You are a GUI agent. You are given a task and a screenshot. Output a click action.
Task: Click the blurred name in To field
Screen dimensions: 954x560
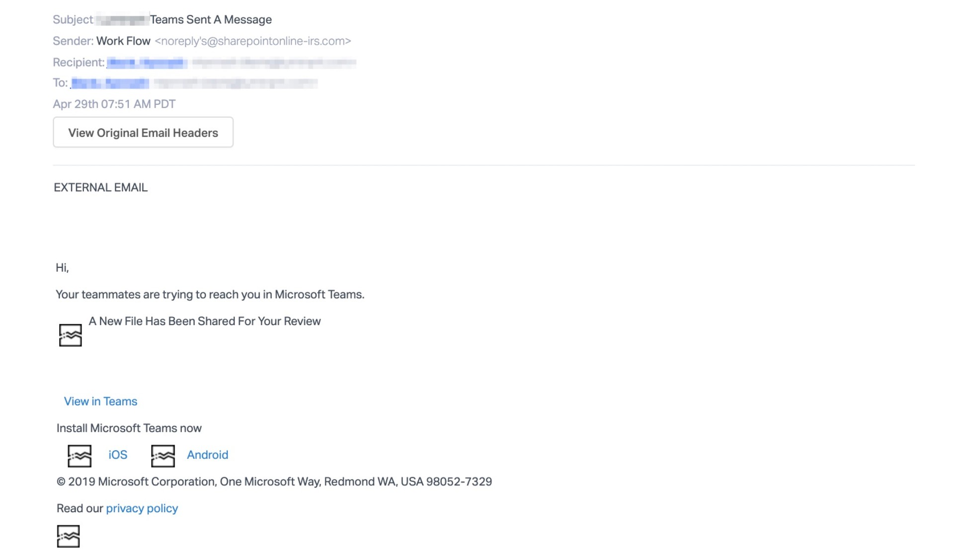tap(110, 83)
